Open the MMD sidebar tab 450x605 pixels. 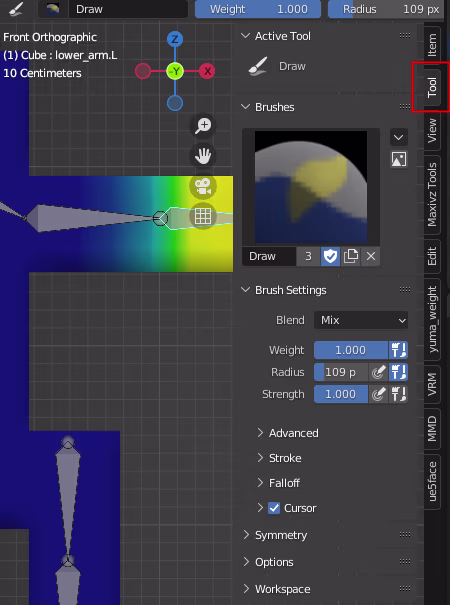pos(432,429)
